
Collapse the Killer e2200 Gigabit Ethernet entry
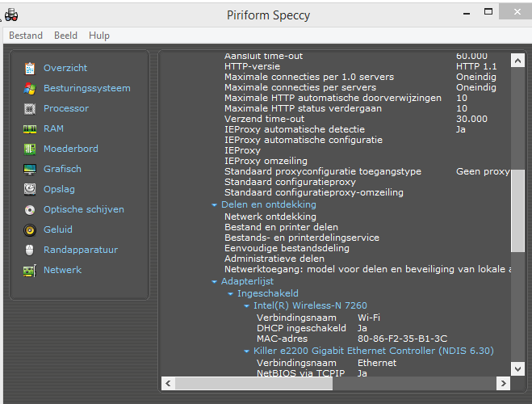tap(247, 351)
